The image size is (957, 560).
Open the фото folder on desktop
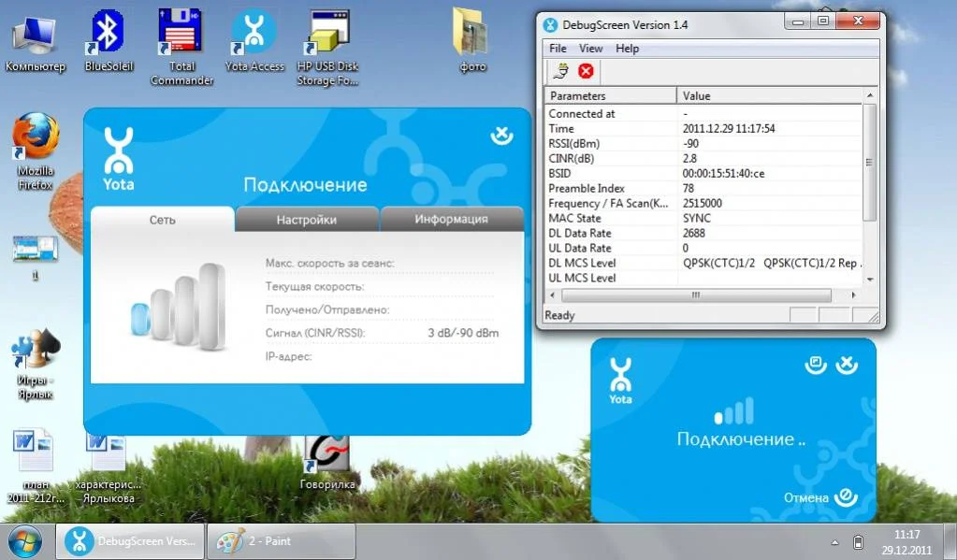point(471,40)
